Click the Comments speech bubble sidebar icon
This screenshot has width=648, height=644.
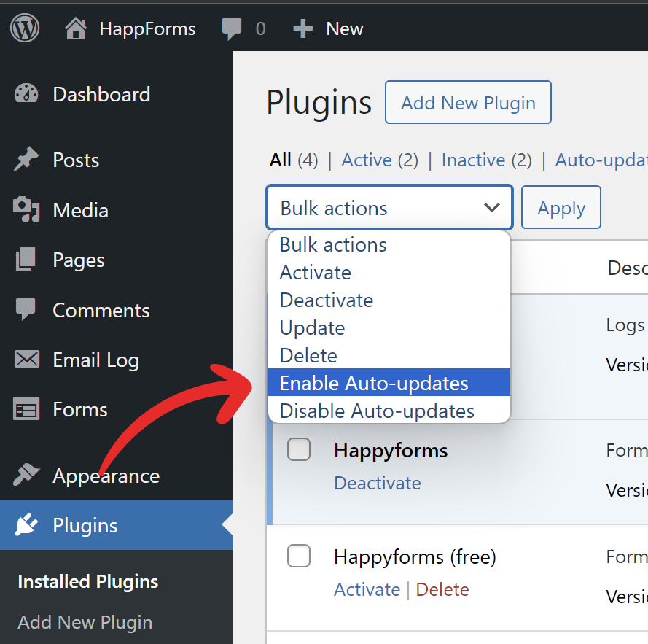pyautogui.click(x=26, y=309)
